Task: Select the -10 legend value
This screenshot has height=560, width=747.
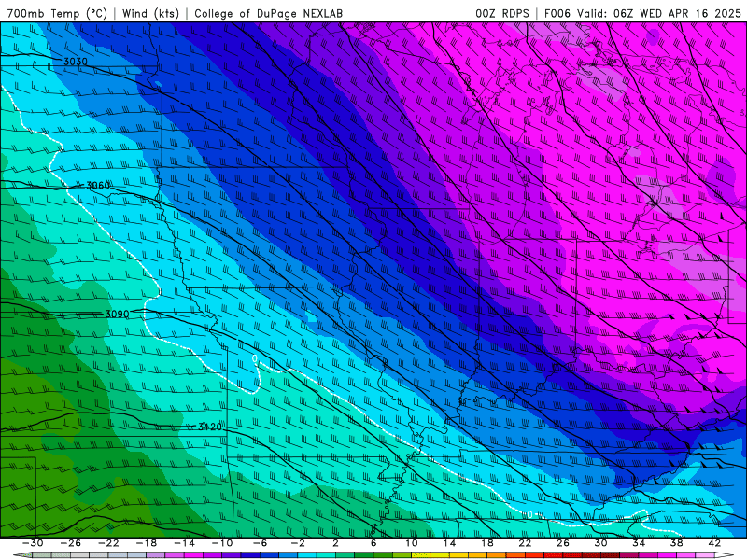Action: [x=222, y=543]
